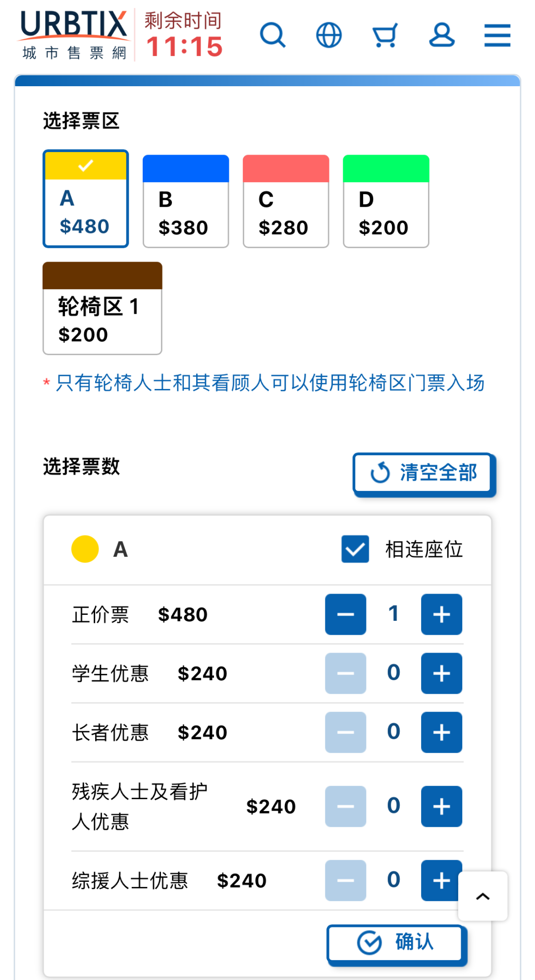Click the globe language icon
535x980 pixels.
point(329,35)
